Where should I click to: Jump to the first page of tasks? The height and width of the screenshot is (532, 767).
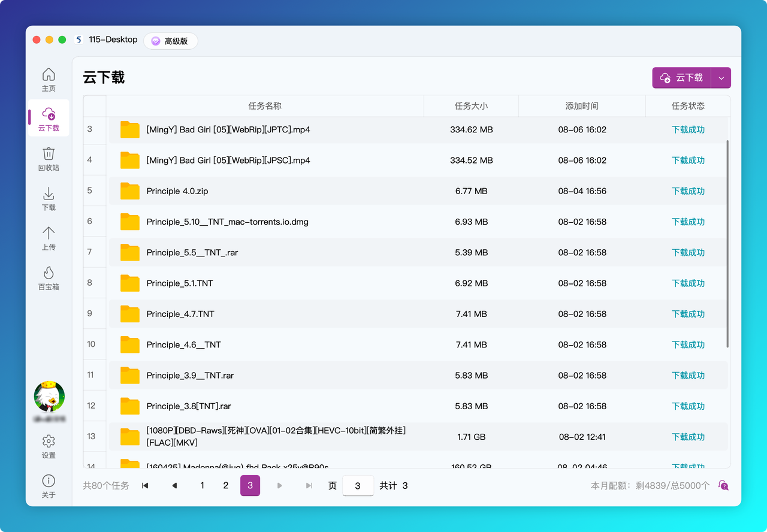tap(145, 485)
